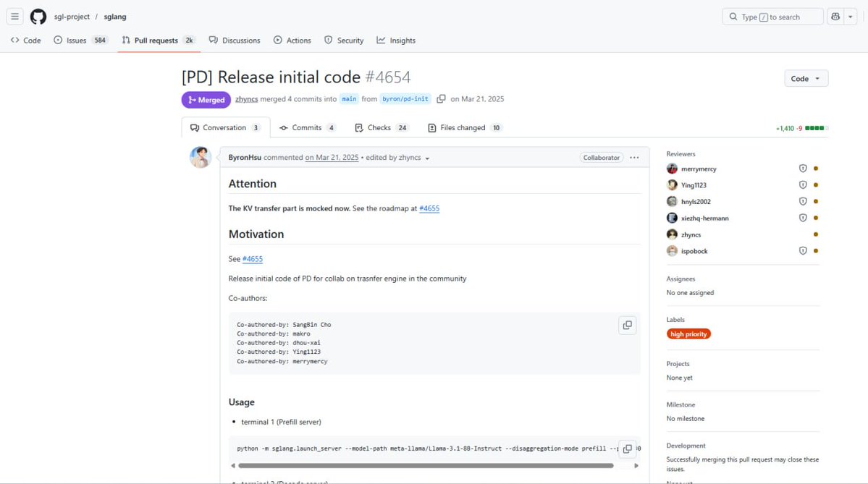Open the sglang repository link
This screenshot has height=484, width=868.
coord(115,17)
